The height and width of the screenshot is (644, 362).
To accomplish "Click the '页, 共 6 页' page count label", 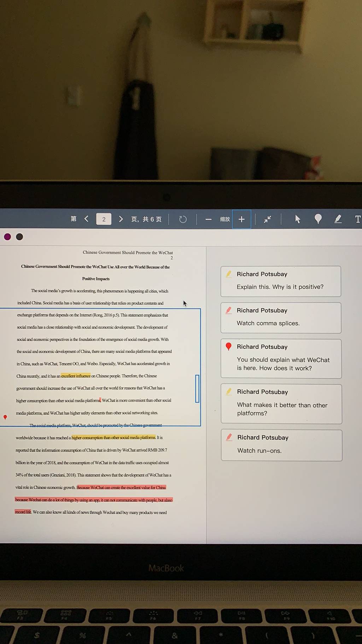I will coord(146,219).
